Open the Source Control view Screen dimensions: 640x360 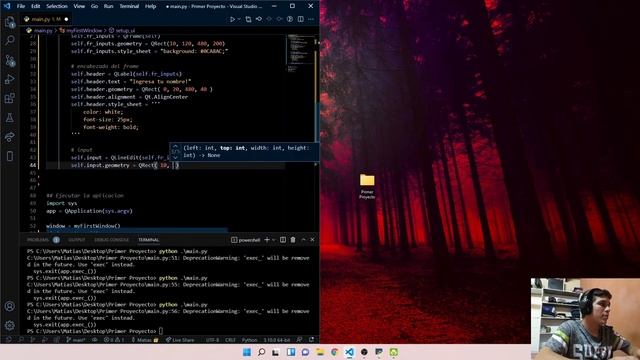pyautogui.click(x=9, y=60)
